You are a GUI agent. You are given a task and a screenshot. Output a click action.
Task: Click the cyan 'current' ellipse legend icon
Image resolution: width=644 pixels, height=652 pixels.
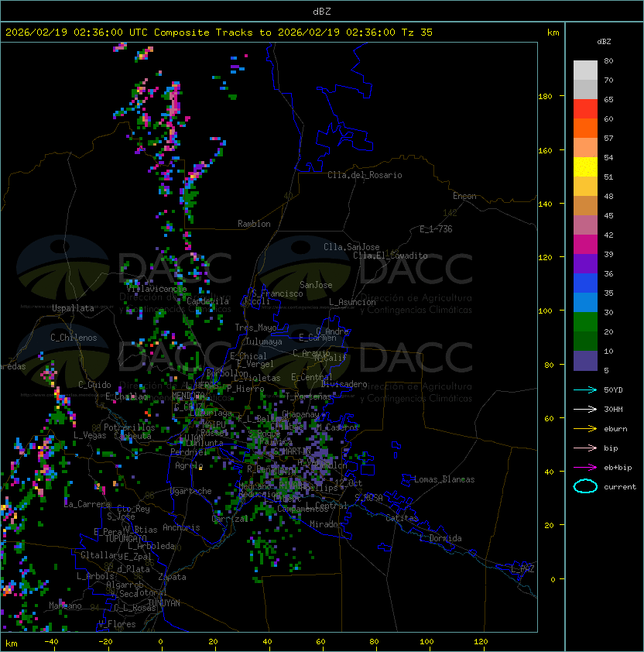(x=585, y=486)
